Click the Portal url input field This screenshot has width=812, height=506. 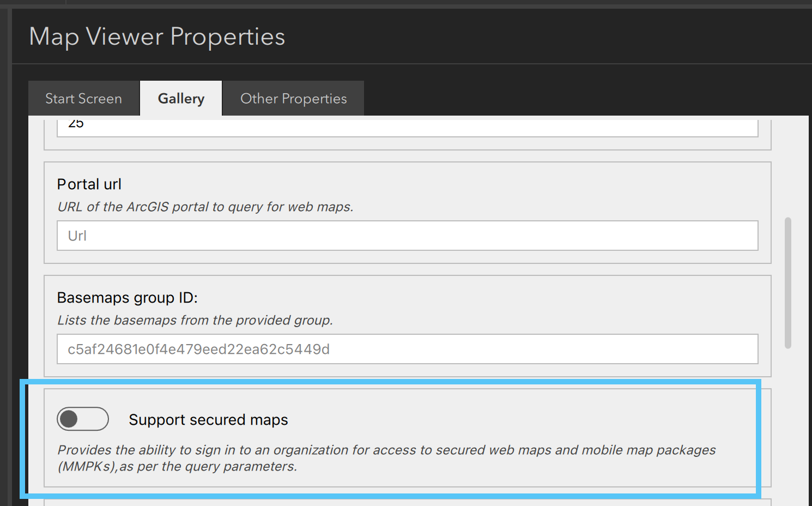tap(407, 236)
